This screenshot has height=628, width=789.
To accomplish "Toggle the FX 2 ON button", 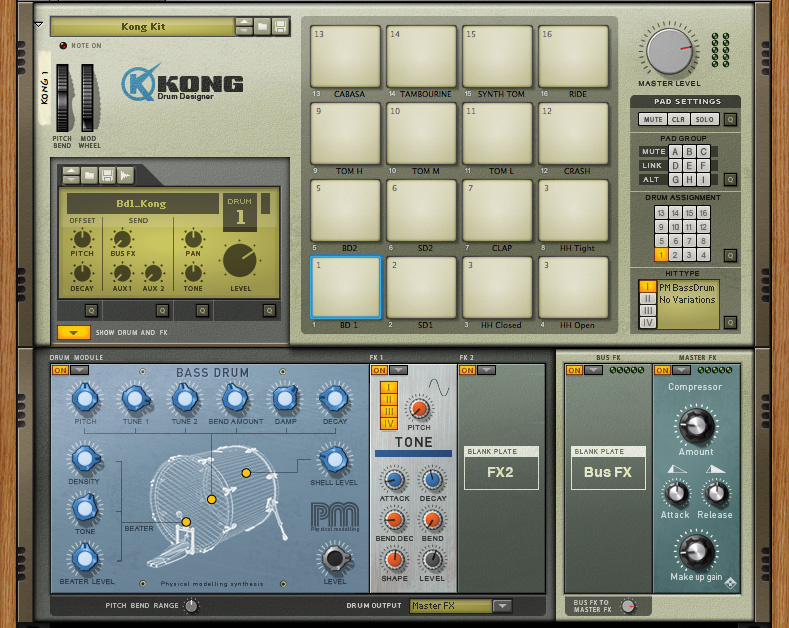I will coord(467,370).
